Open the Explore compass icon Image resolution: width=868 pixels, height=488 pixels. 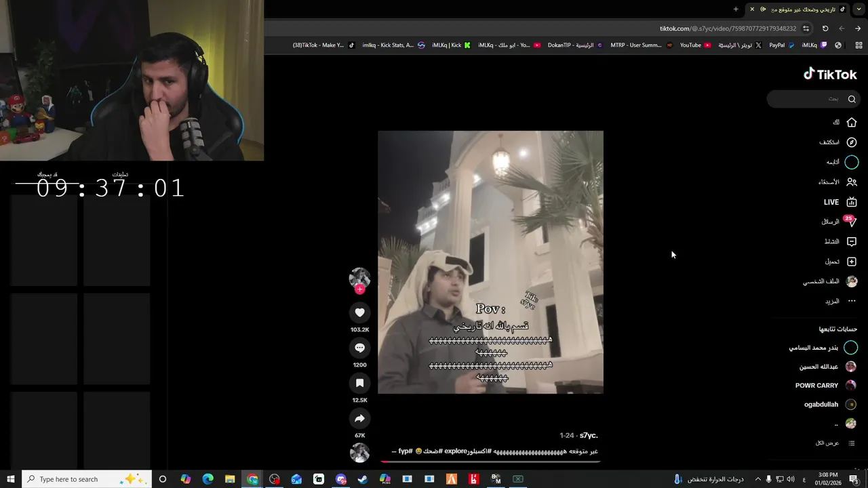pos(852,142)
